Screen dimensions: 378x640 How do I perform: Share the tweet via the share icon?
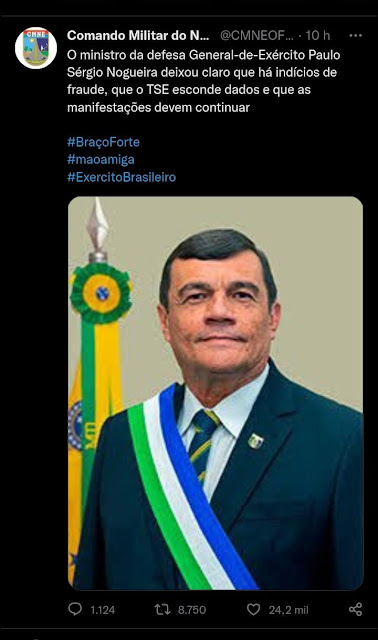tap(356, 609)
